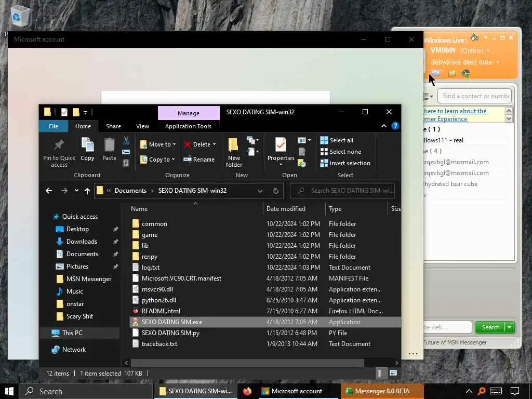Sort by the Date modified column header
532x399 pixels.
pos(294,209)
